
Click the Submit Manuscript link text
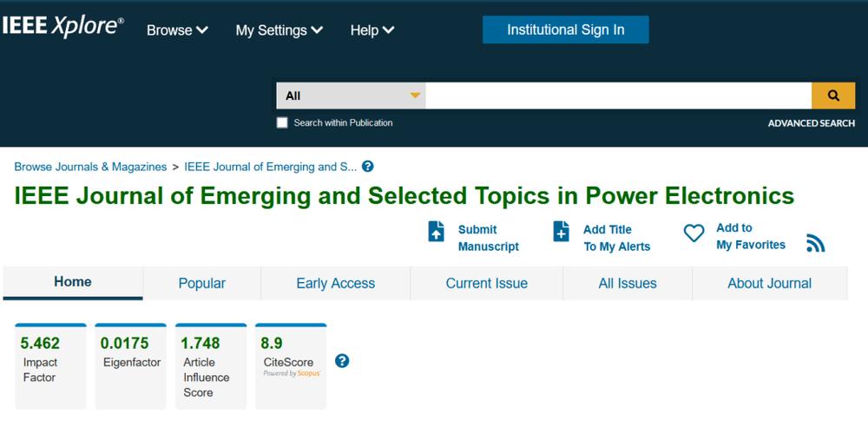coord(488,238)
